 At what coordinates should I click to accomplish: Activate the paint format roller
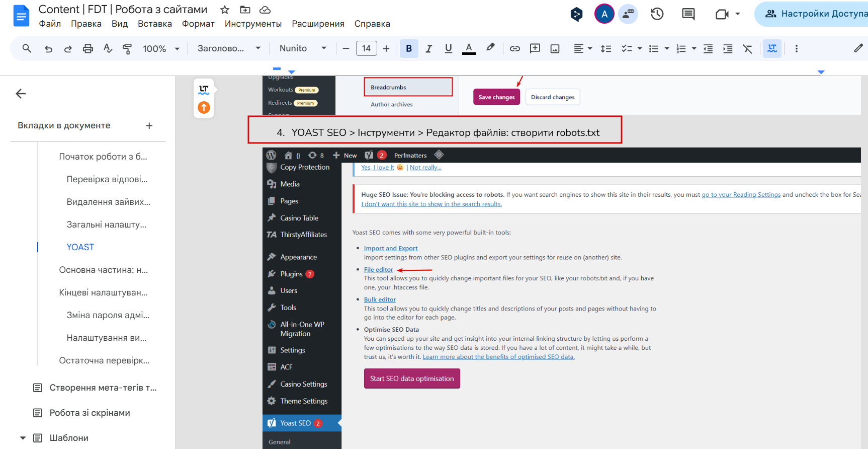coord(127,49)
